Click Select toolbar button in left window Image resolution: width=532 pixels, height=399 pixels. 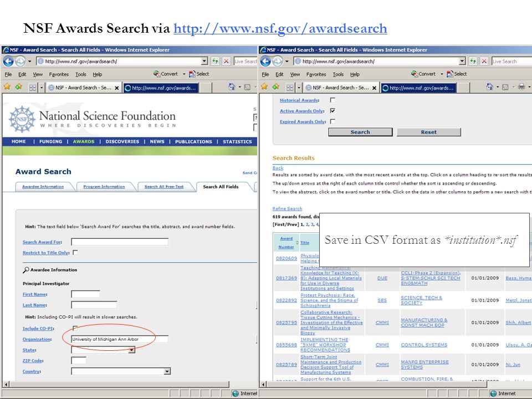[199, 74]
